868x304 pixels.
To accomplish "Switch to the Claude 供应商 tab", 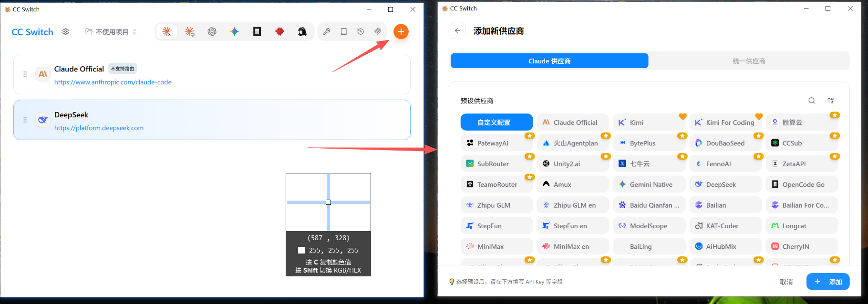I will click(x=549, y=61).
